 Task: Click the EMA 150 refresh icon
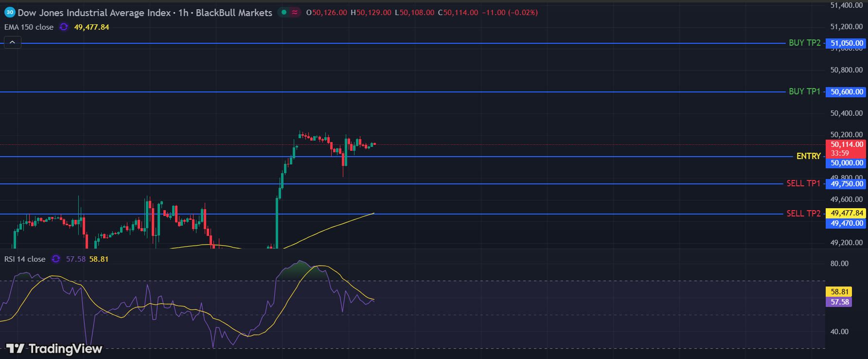(x=64, y=27)
